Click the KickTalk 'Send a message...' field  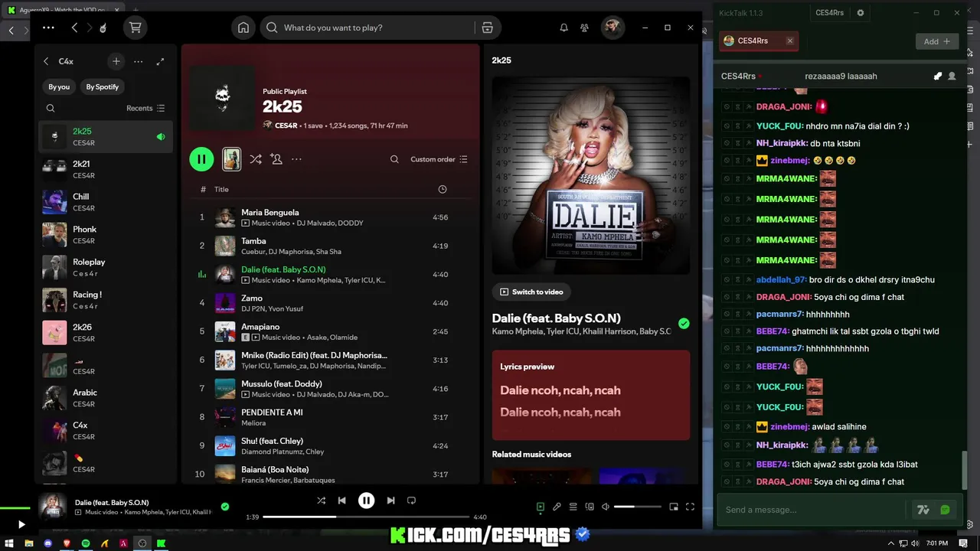(814, 510)
